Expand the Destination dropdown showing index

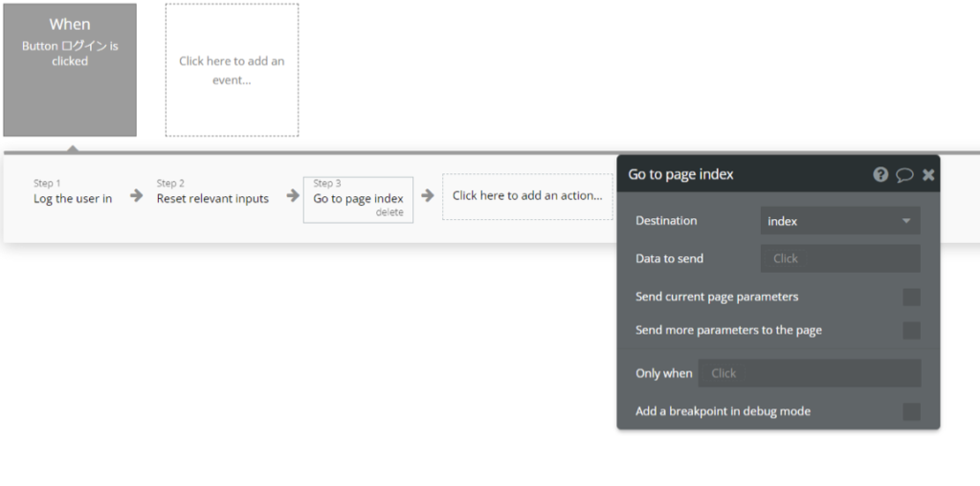pyautogui.click(x=839, y=221)
